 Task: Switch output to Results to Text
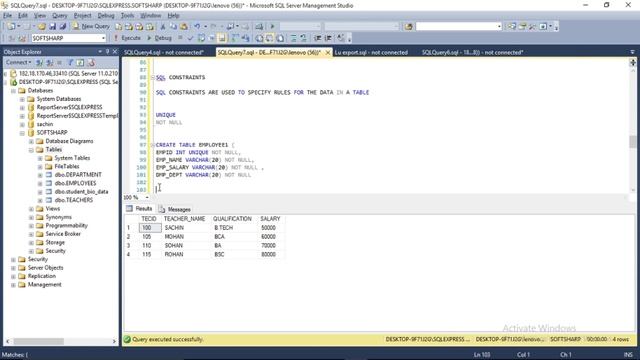point(259,38)
